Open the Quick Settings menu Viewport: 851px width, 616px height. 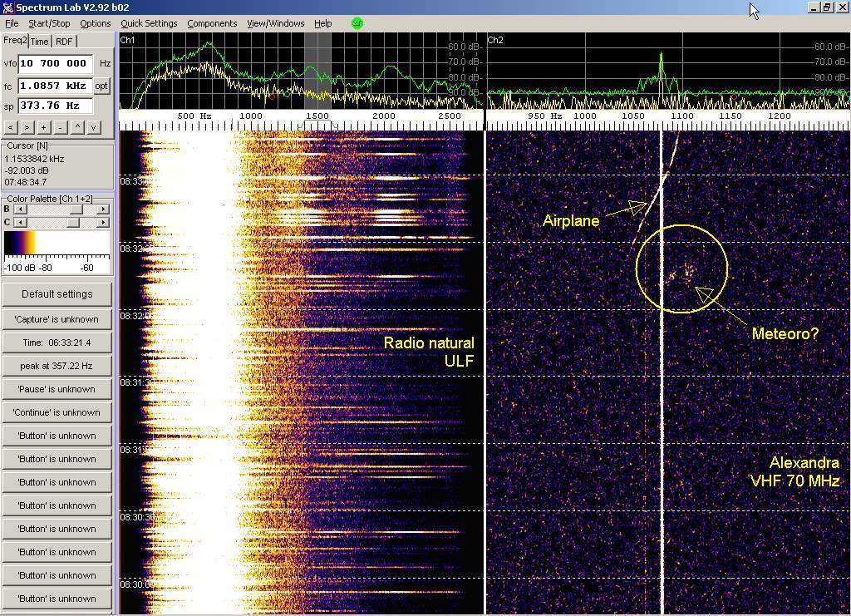point(149,23)
